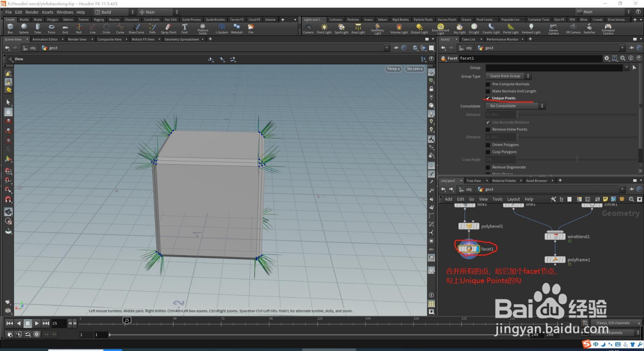Select the Font shelf tool

pos(184,29)
